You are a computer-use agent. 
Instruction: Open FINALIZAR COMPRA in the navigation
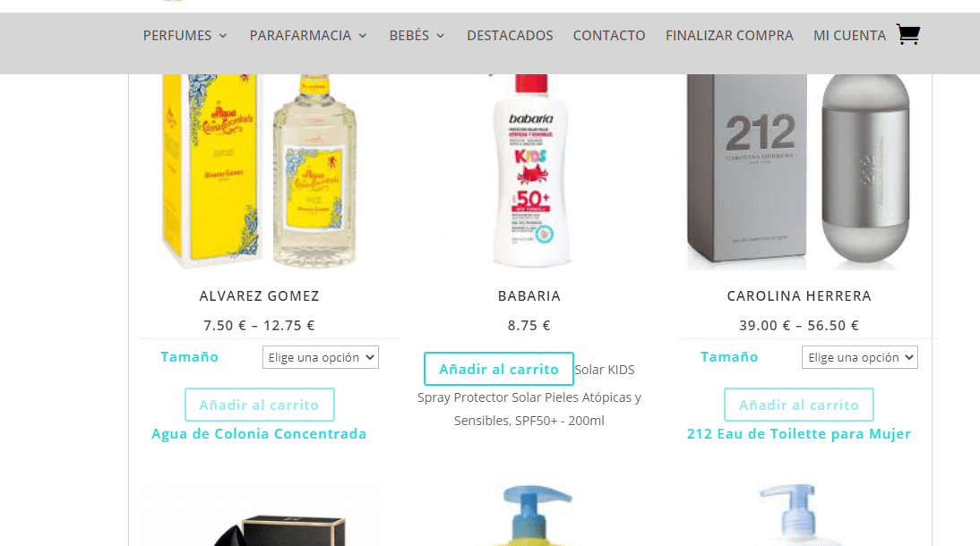coord(729,36)
